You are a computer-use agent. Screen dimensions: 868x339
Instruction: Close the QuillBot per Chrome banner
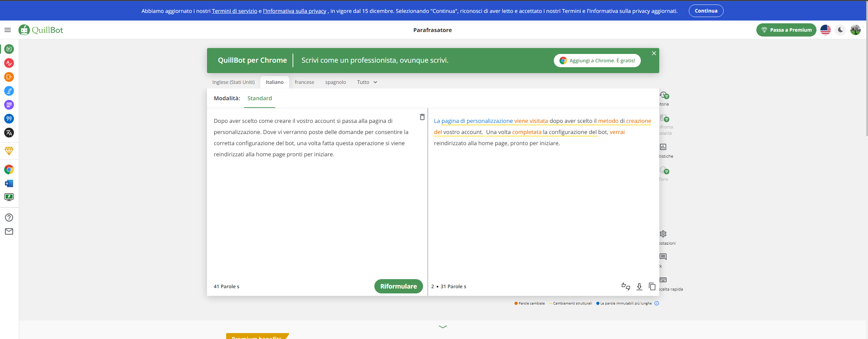[x=654, y=53]
